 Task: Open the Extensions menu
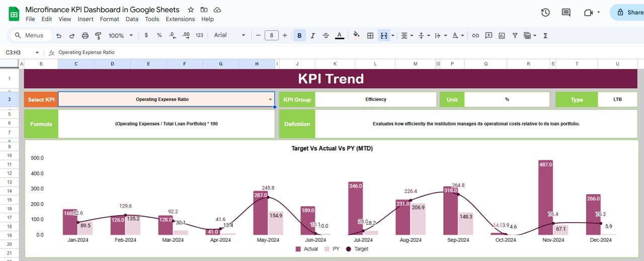(x=180, y=19)
